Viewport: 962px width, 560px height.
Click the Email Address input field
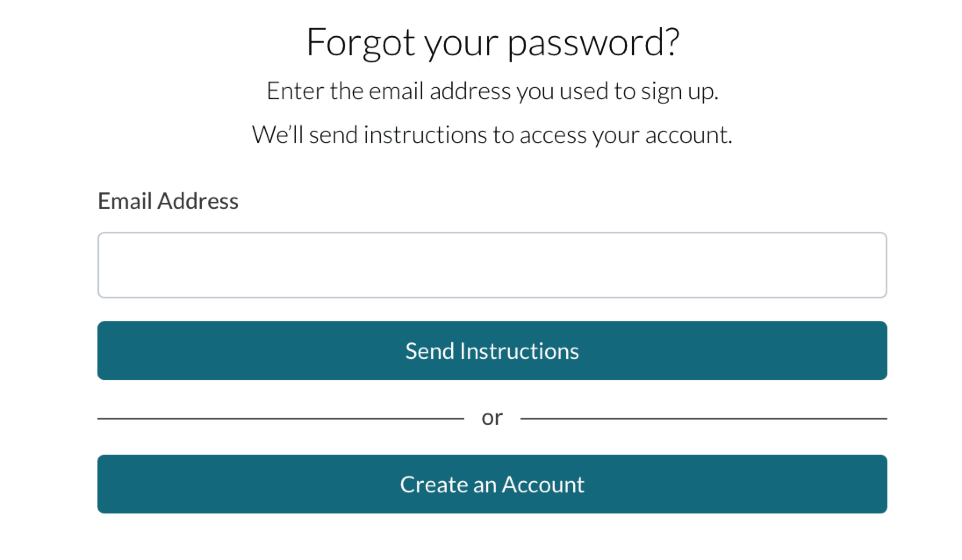coord(492,265)
